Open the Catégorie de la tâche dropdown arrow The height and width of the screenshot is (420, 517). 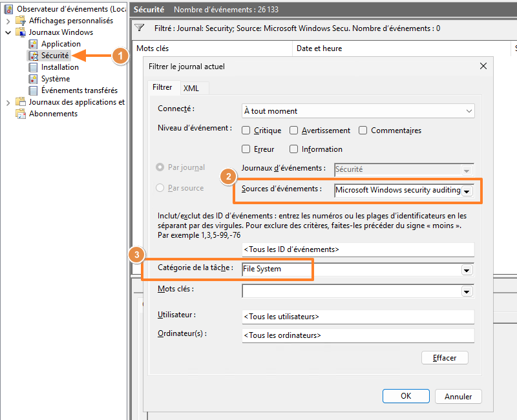click(467, 270)
